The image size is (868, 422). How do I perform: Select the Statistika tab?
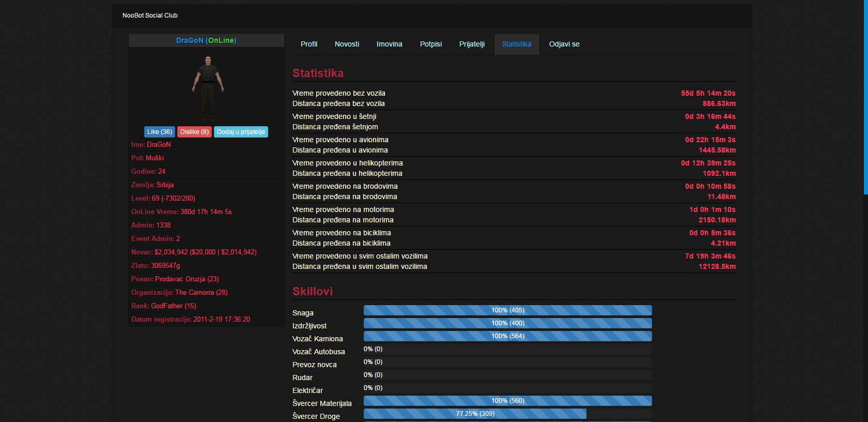coord(516,44)
